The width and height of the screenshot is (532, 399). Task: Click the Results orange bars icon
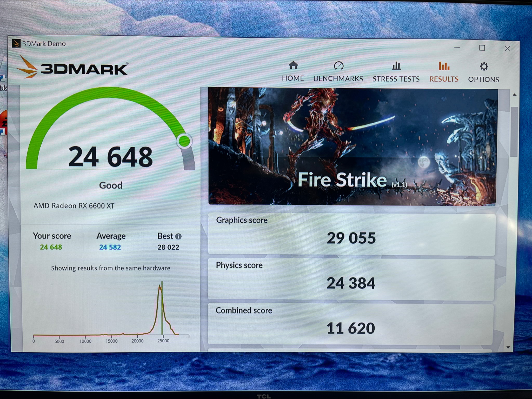(444, 66)
